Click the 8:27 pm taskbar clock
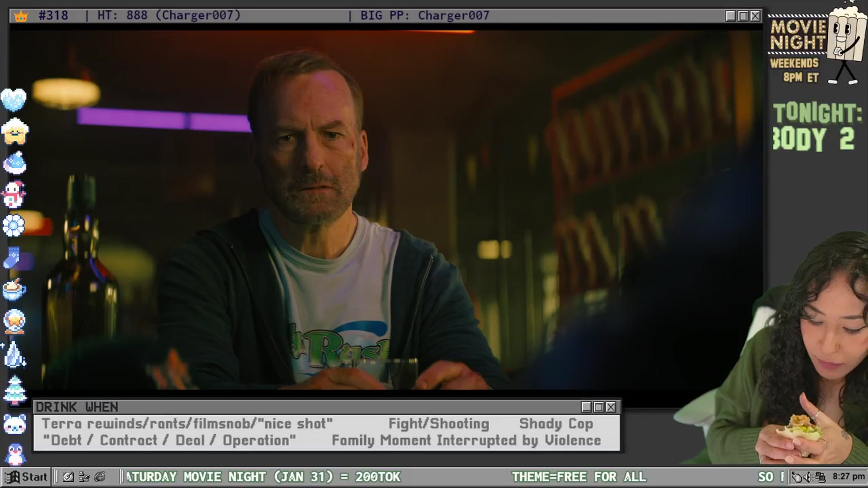The width and height of the screenshot is (868, 488). click(849, 477)
